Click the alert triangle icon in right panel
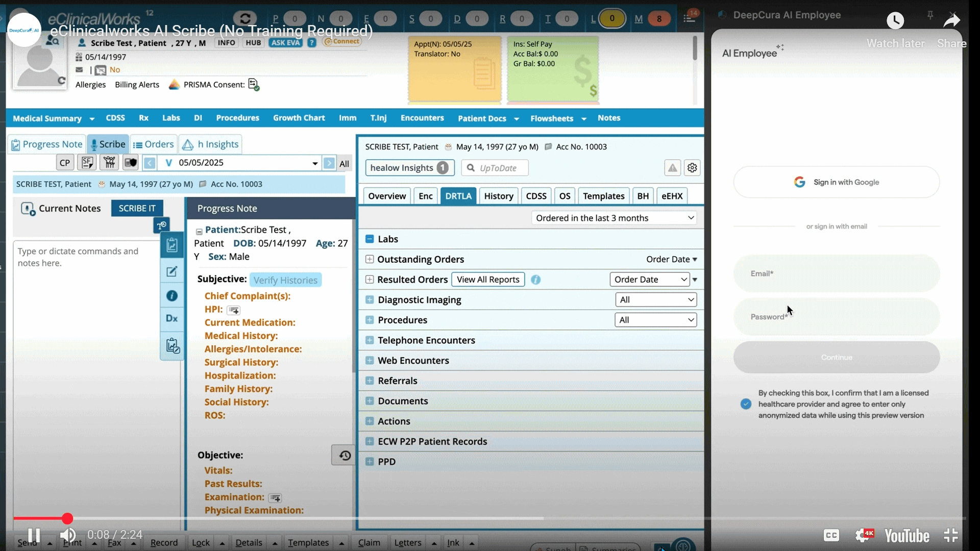Viewport: 980px width, 551px height. pyautogui.click(x=673, y=168)
